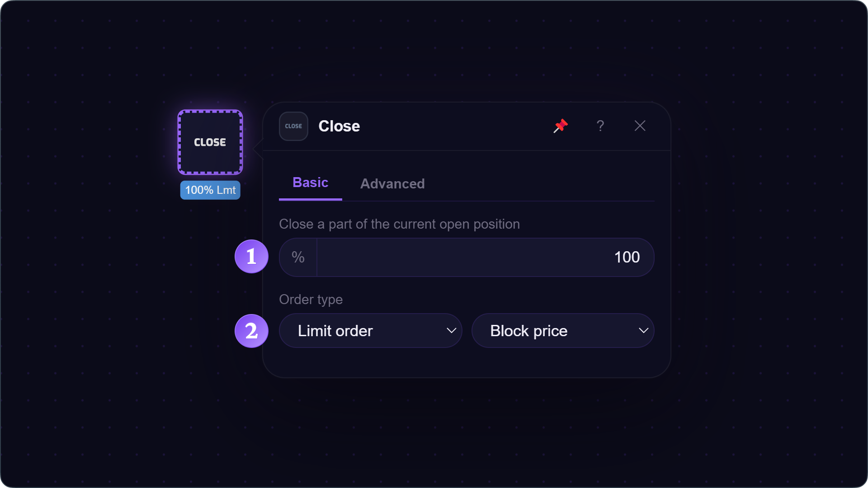868x488 pixels.
Task: Click the numbered step 2 badge
Action: tap(251, 331)
